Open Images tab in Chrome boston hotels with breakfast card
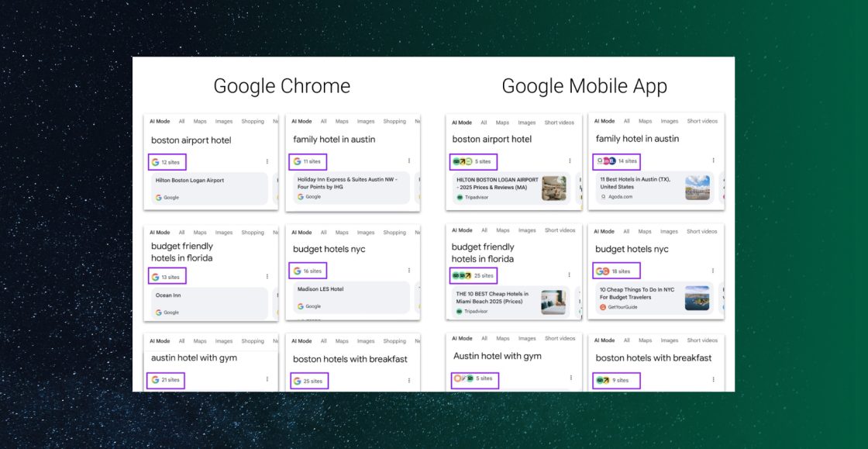 pyautogui.click(x=366, y=341)
